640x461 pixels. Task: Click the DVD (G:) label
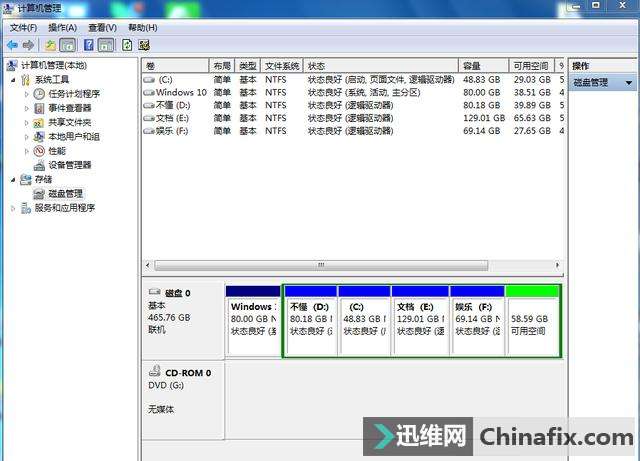pyautogui.click(x=166, y=385)
